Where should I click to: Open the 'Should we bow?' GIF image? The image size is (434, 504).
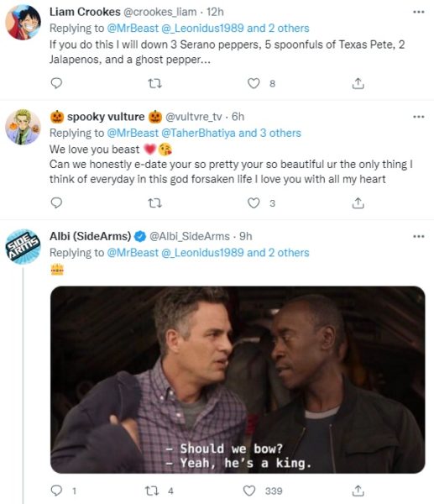pos(238,380)
